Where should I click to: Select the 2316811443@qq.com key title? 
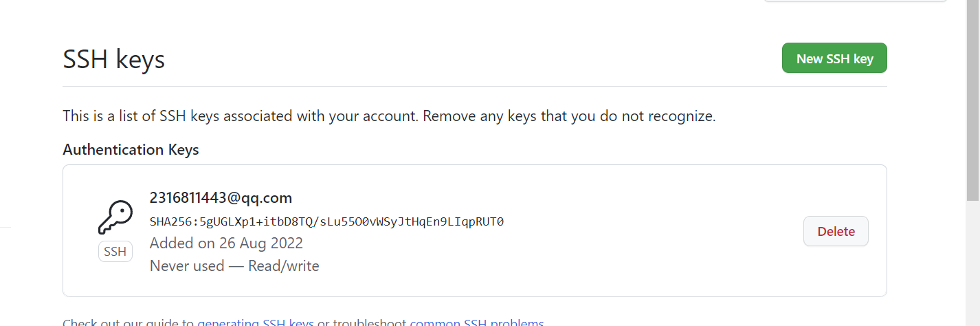221,198
